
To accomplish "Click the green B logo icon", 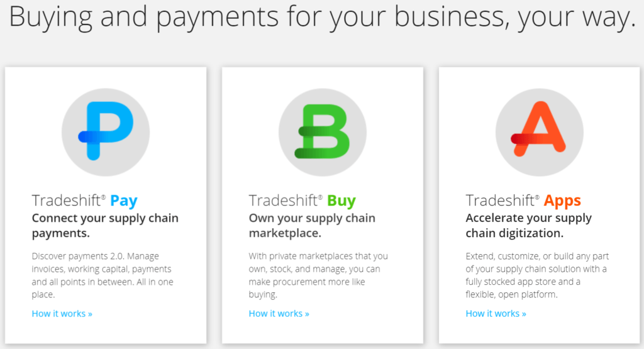I will 323,131.
